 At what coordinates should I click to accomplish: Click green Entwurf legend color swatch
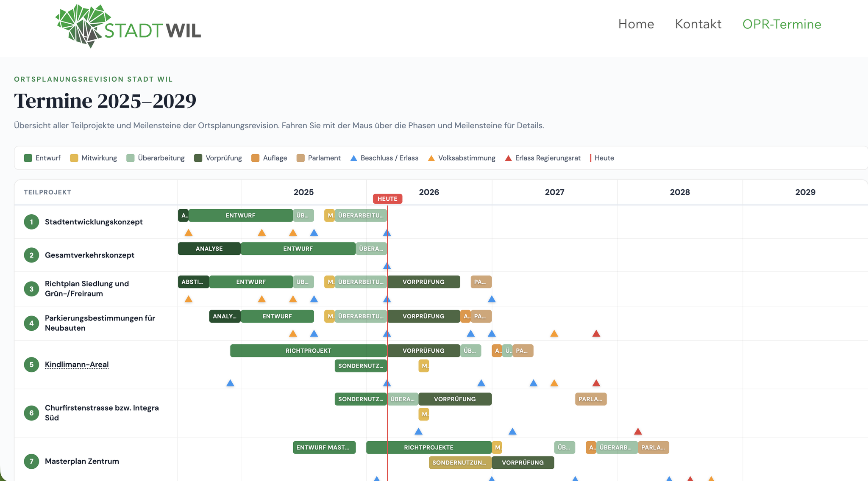(28, 158)
